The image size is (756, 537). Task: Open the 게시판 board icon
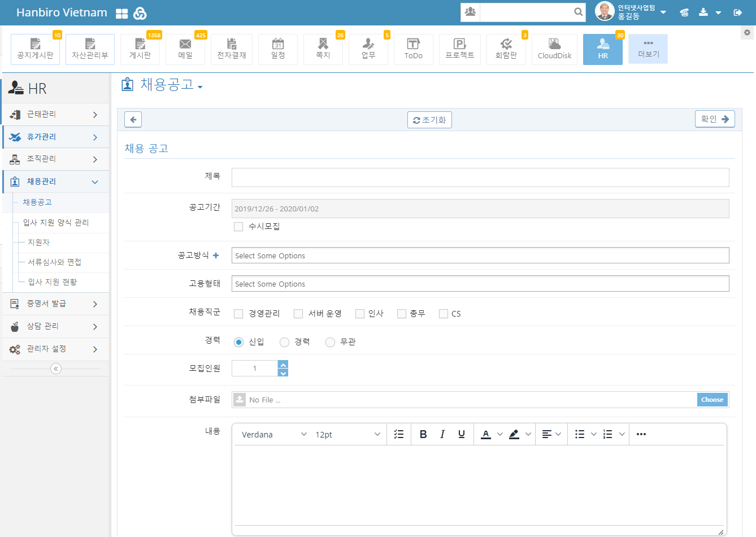click(140, 49)
